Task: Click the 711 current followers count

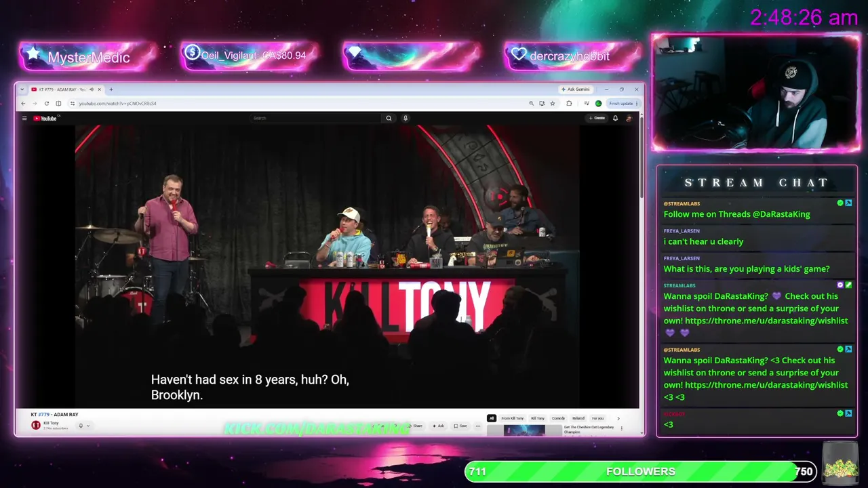Action: tap(477, 472)
